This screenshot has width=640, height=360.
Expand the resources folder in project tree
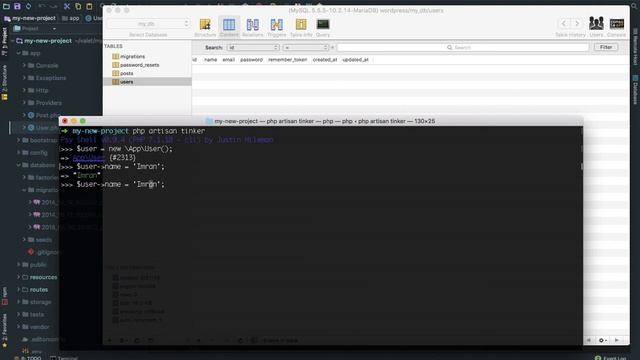pos(18,277)
